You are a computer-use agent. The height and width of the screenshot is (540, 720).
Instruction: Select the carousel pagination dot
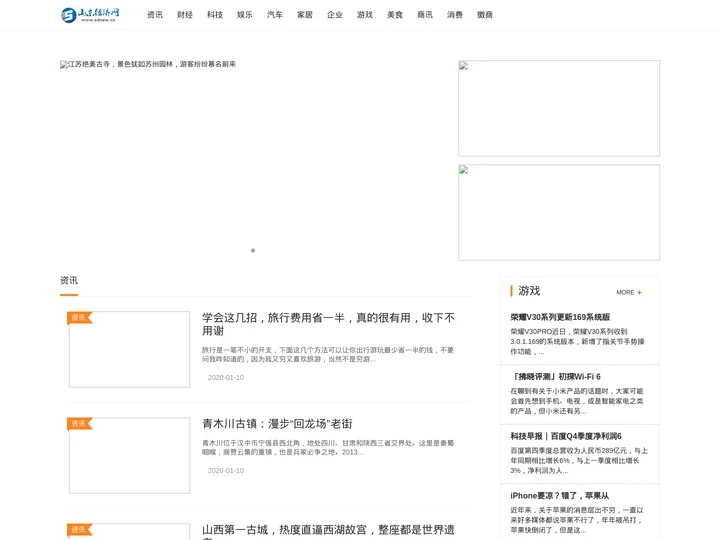(253, 250)
